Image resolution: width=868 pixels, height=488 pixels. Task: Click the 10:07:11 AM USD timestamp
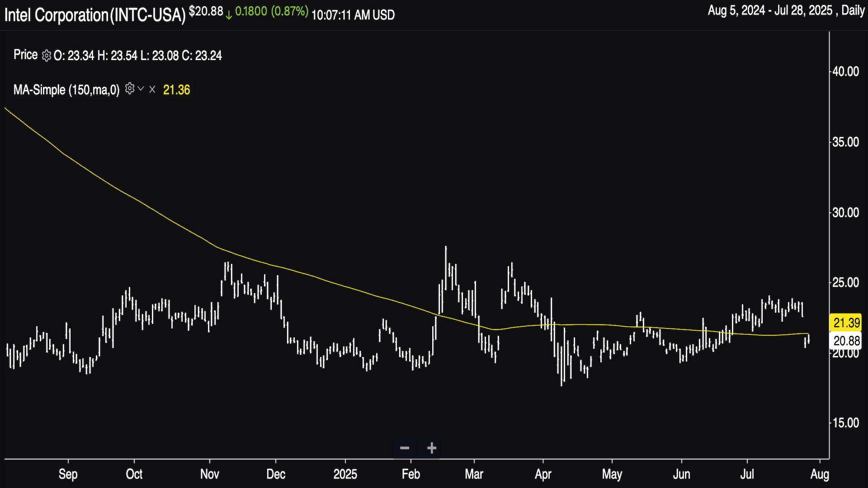coord(353,15)
